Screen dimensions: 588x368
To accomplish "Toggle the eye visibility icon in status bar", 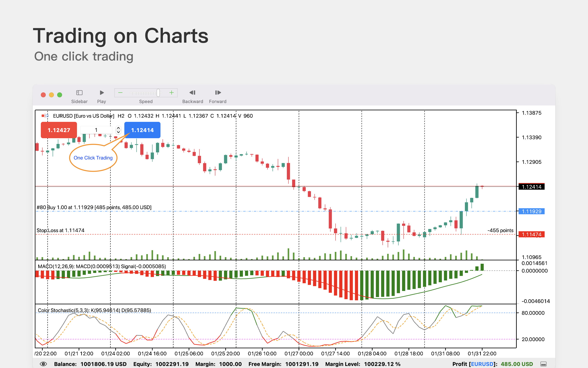I will click(43, 364).
